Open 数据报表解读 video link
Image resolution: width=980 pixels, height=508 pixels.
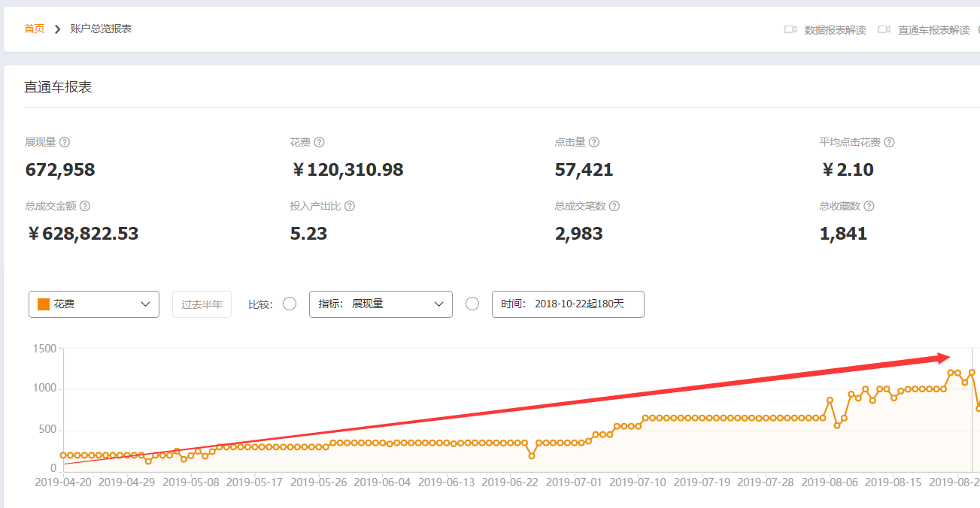click(835, 30)
